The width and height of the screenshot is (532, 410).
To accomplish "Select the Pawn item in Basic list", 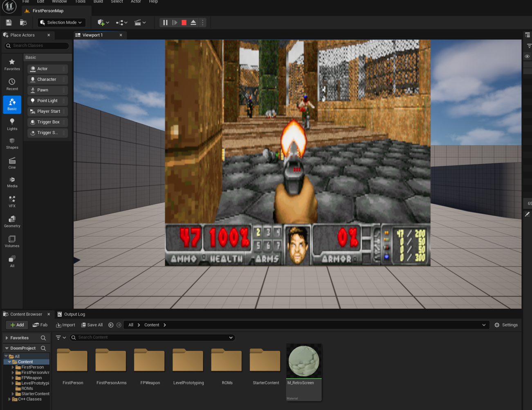I will [x=47, y=90].
